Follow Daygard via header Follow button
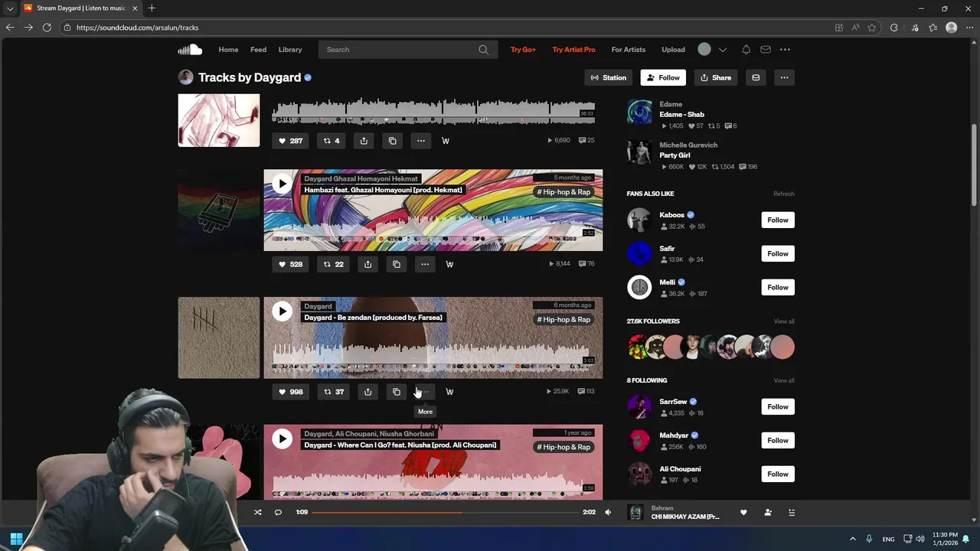This screenshot has height=551, width=980. click(x=663, y=77)
